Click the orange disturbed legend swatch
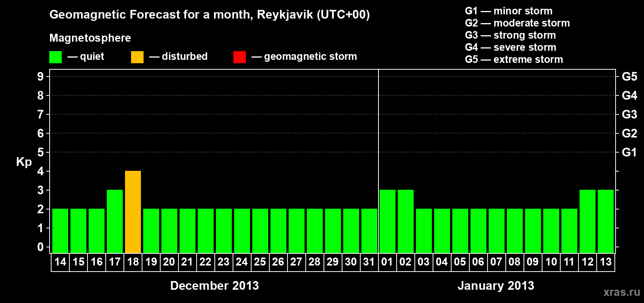Image resolution: width=644 pixels, height=303 pixels. pyautogui.click(x=137, y=57)
